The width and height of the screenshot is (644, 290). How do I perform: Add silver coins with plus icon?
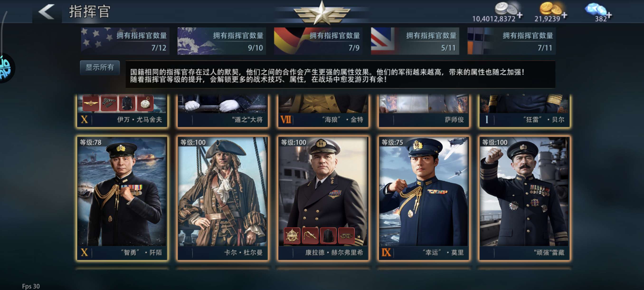[x=520, y=15]
